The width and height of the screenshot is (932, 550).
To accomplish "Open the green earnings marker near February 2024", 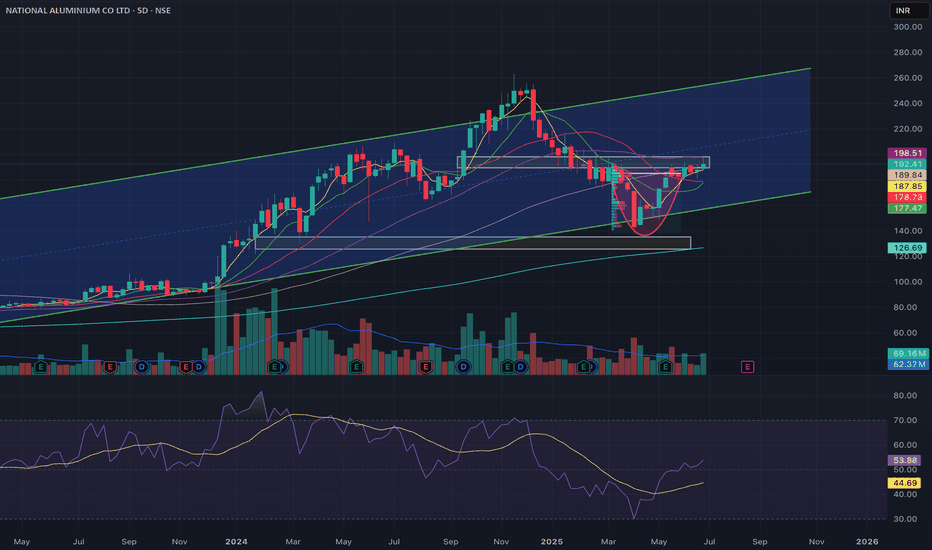I will pos(275,367).
